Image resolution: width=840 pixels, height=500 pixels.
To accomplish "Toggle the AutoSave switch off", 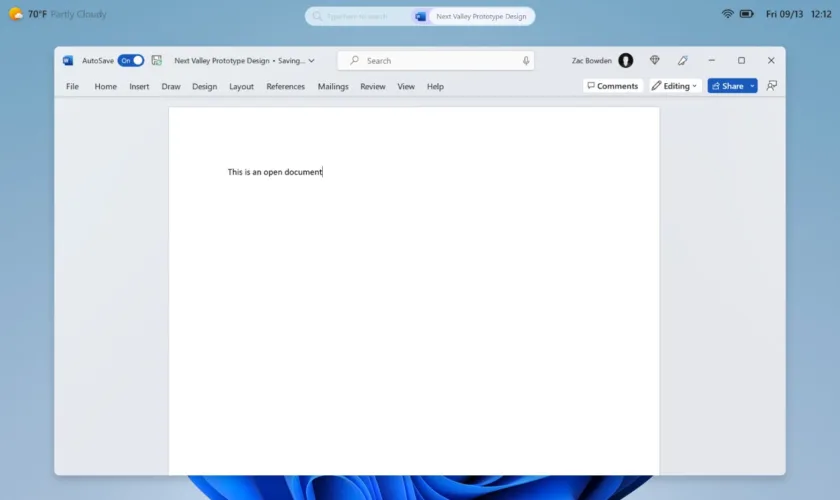I will click(x=131, y=61).
